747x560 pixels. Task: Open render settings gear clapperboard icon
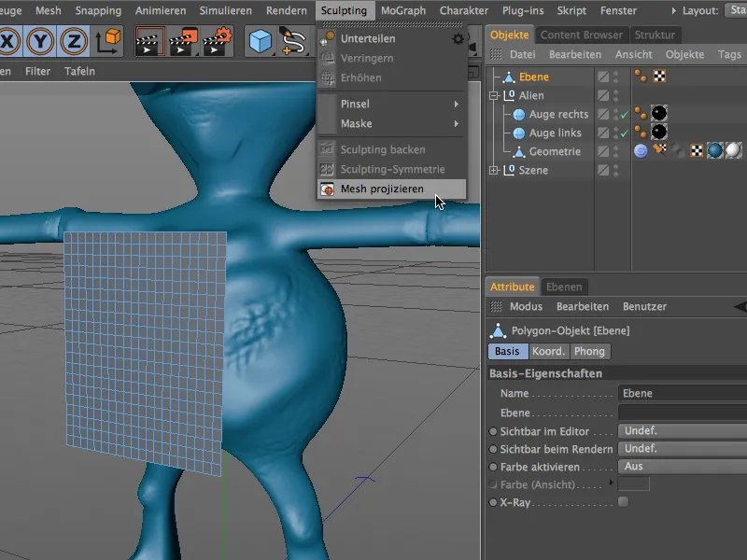point(218,41)
